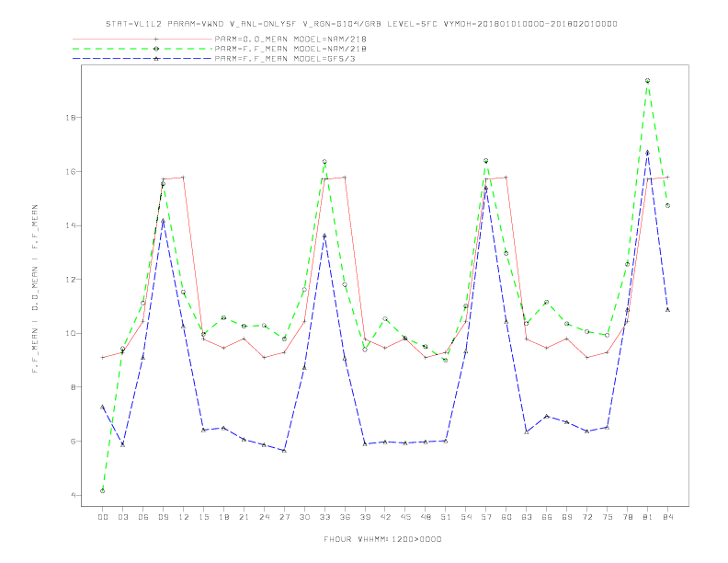Select legend text PARM=F.F_MEAN MODEL=GFS/3
The image size is (728, 563).
point(285,59)
